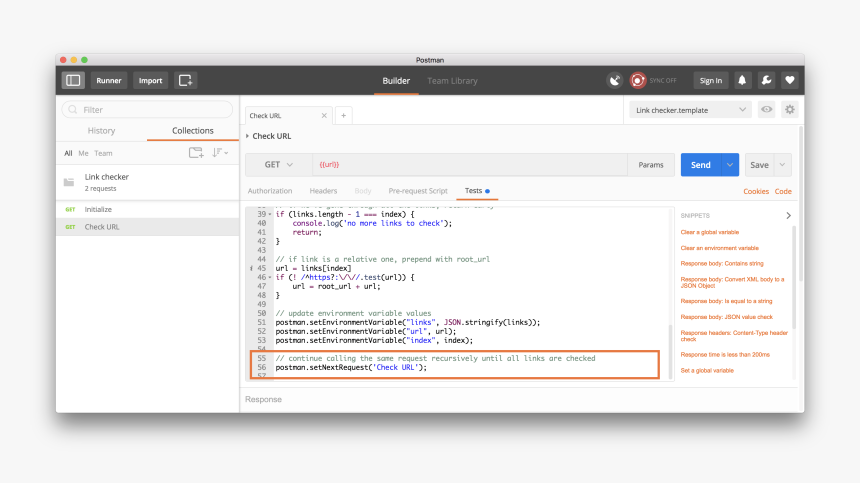Close the Check URL request tab

coord(324,116)
